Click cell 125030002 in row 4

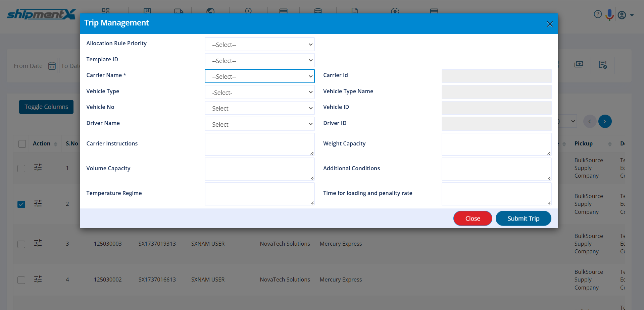[108, 280]
